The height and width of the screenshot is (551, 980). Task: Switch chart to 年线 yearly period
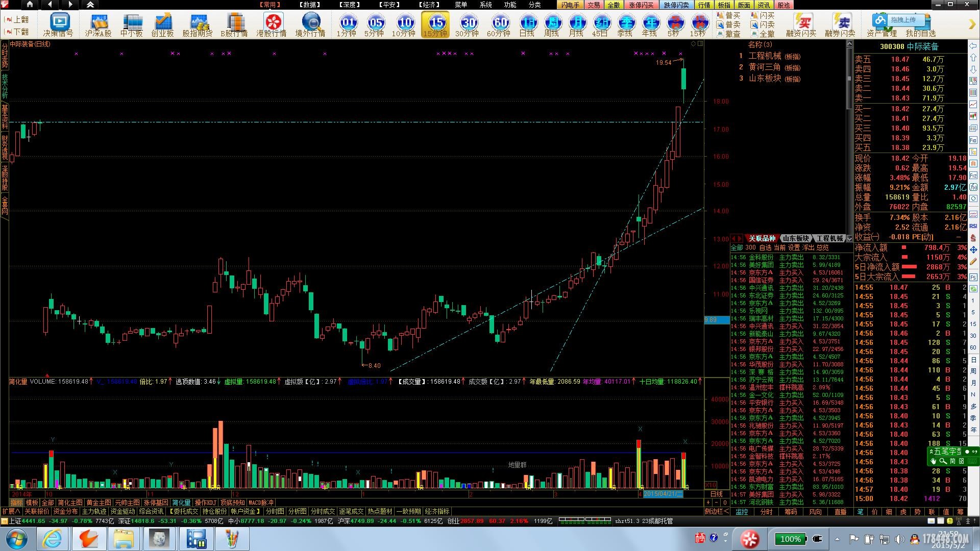click(x=650, y=24)
